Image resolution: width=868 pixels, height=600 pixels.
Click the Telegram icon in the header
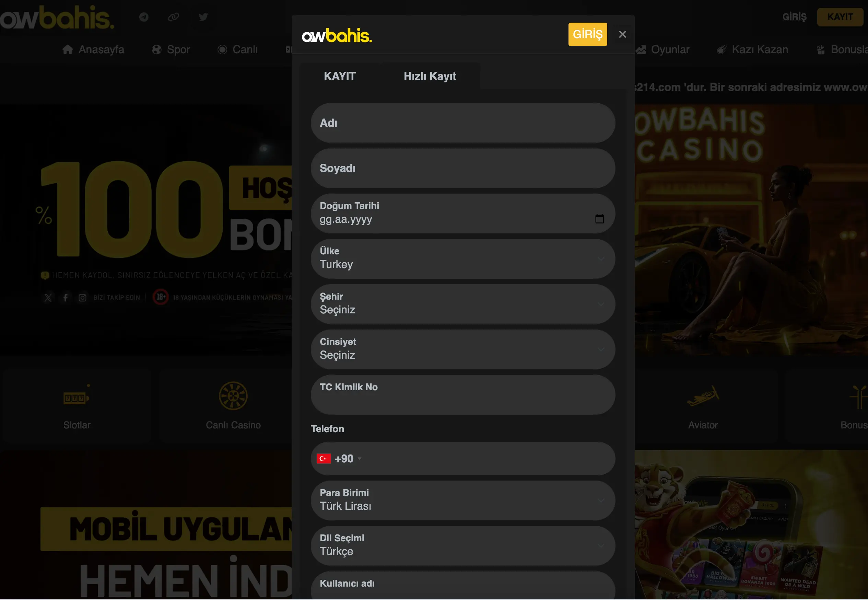[144, 17]
